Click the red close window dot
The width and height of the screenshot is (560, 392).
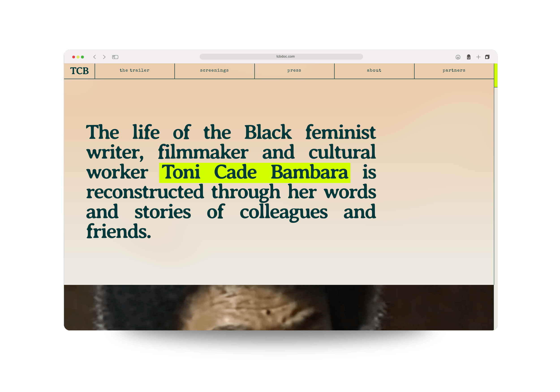(x=74, y=57)
